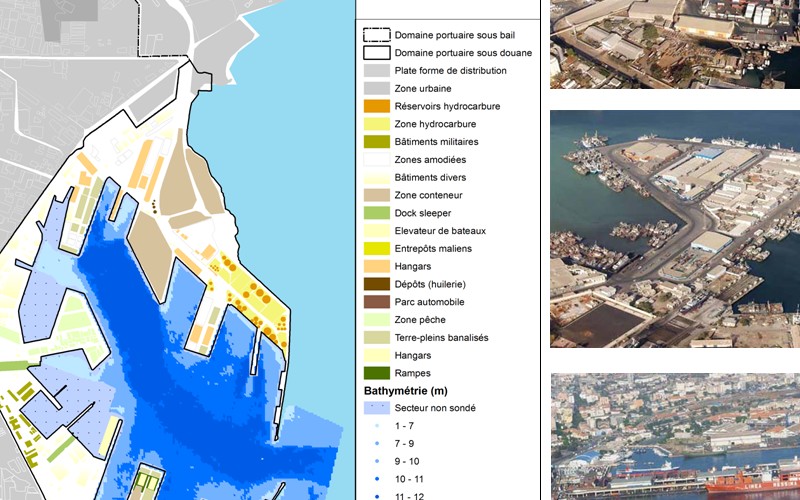Select the 10 - 11 depth dot symbol
Screen dimensions: 800x500
375,480
